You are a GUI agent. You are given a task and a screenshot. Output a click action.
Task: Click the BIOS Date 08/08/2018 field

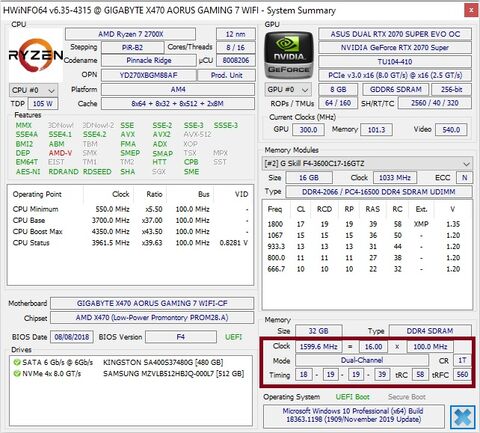coord(72,337)
